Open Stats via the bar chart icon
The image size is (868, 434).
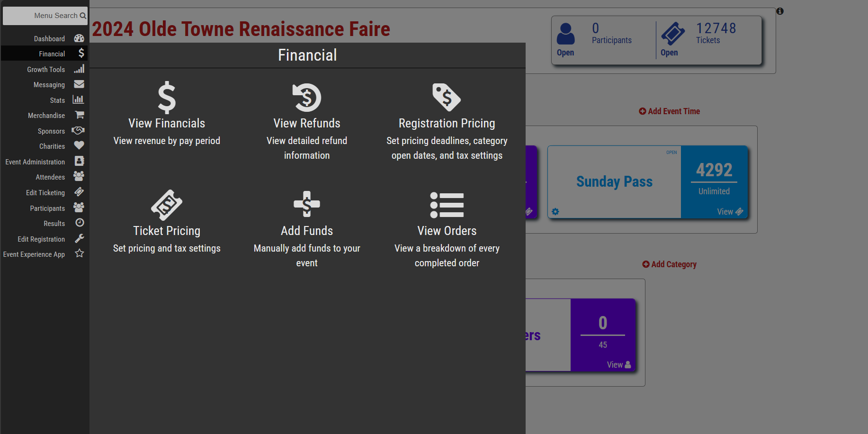[79, 99]
